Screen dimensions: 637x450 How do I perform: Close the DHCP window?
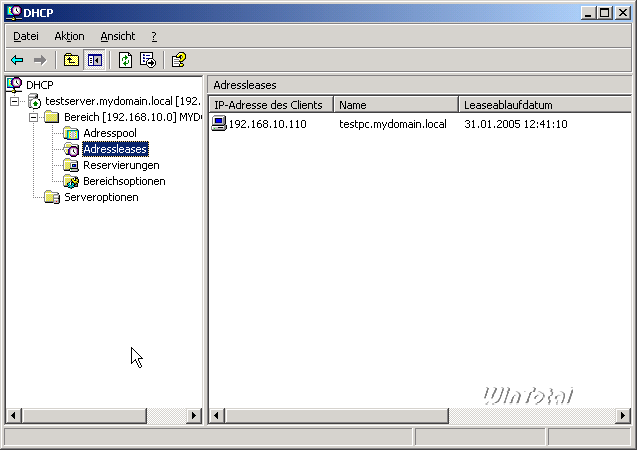click(x=623, y=13)
